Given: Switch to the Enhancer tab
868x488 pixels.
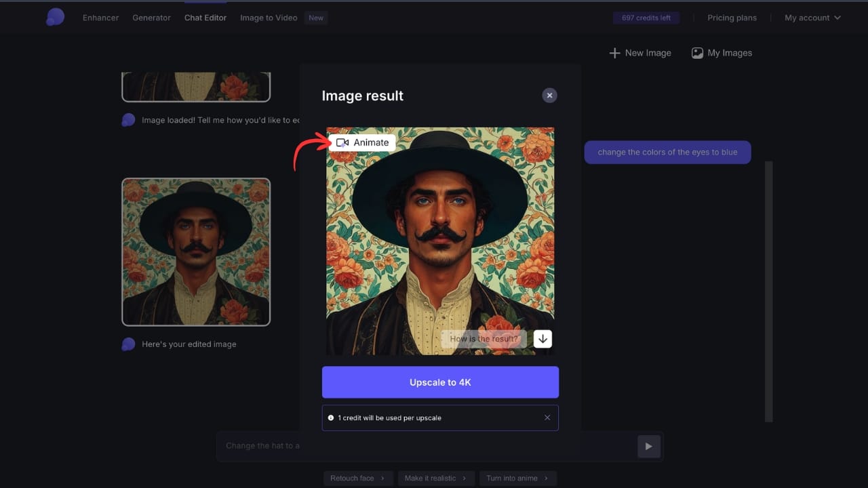Looking at the screenshot, I should coord(100,18).
